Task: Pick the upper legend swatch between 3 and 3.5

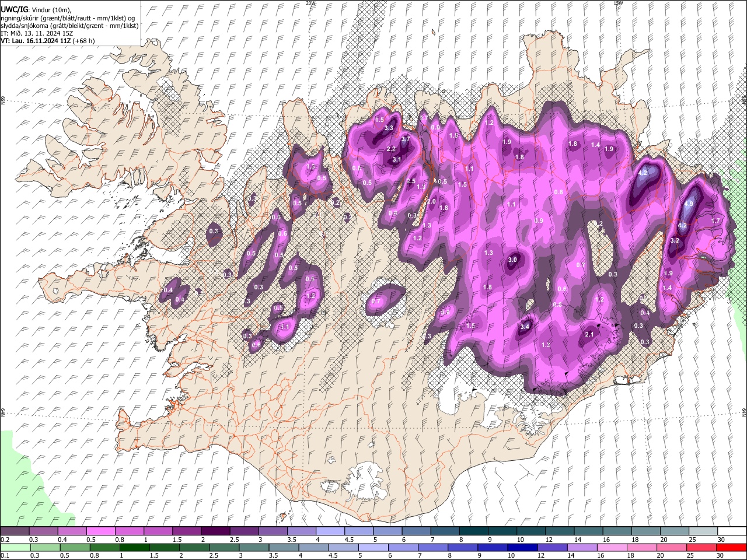Action: [x=272, y=531]
